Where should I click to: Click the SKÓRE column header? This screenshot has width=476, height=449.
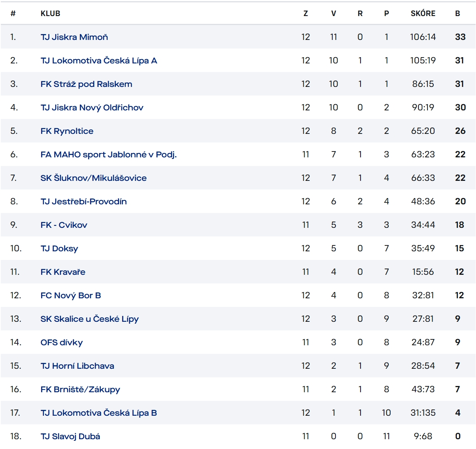423,14
